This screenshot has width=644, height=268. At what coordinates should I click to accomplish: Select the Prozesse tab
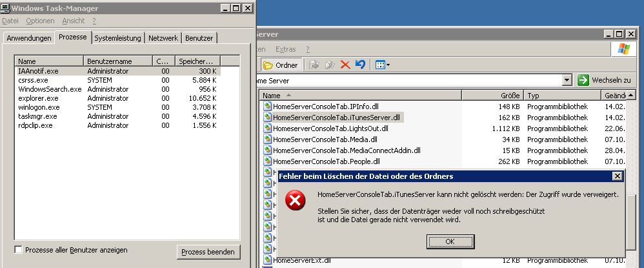[73, 37]
